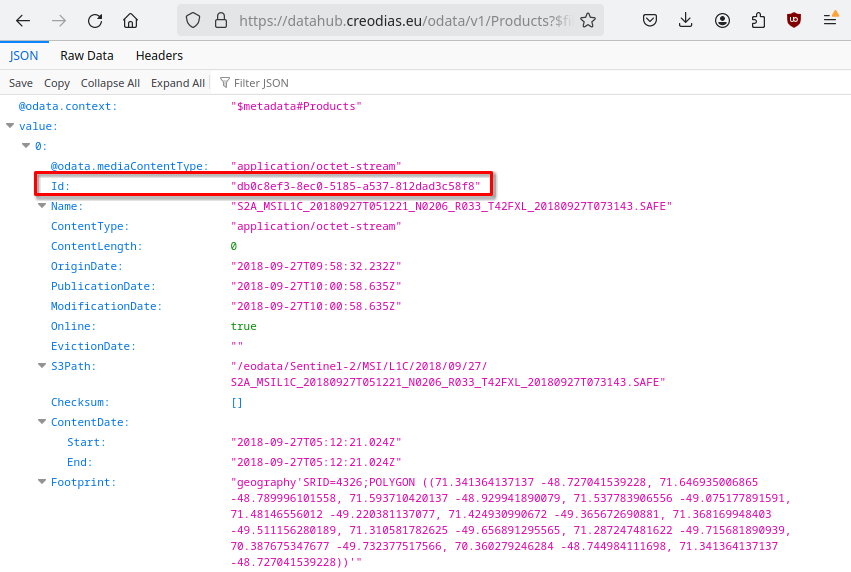This screenshot has width=851, height=572.
Task: Select the End key label
Action: pos(79,462)
